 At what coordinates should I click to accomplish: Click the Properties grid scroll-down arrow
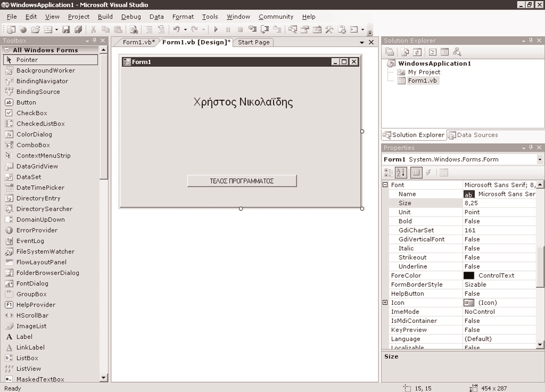540,345
